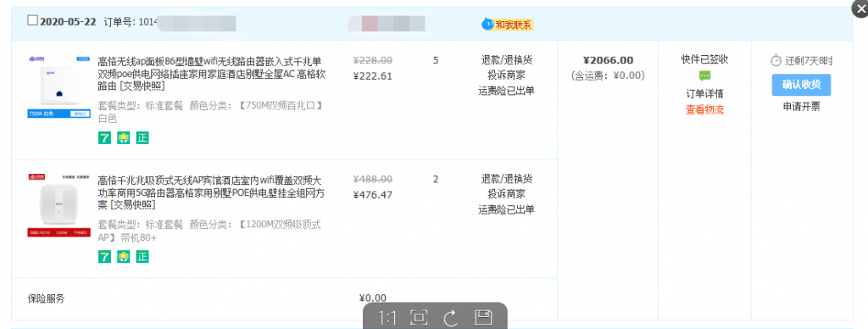Image resolution: width=868 pixels, height=329 pixels.
Task: Open the ceiling AP product thumbnail
Action: click(59, 205)
